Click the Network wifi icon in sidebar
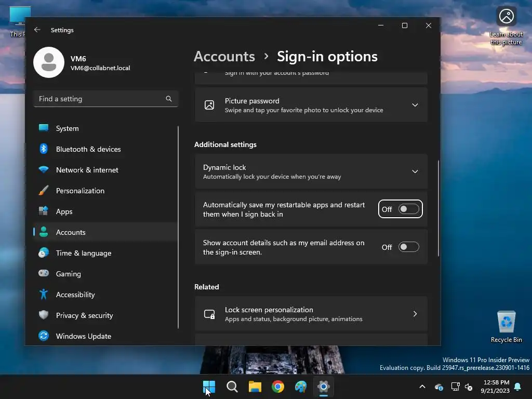 pyautogui.click(x=44, y=169)
